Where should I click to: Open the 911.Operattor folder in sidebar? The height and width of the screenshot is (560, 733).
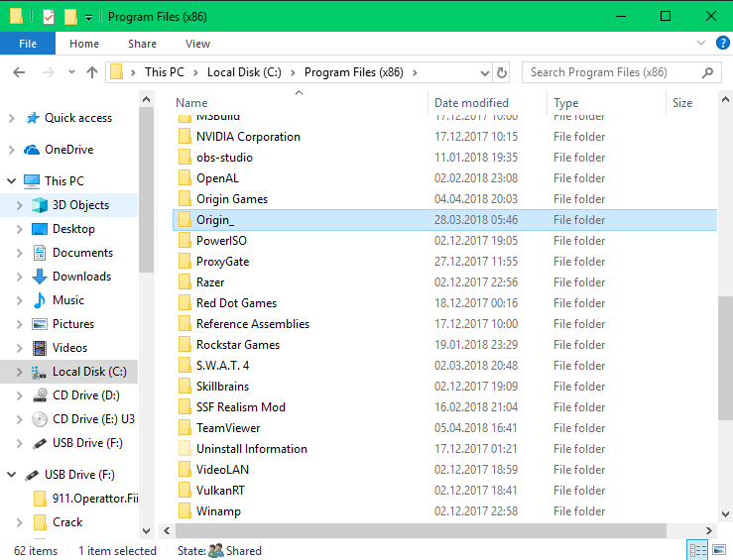(x=95, y=499)
